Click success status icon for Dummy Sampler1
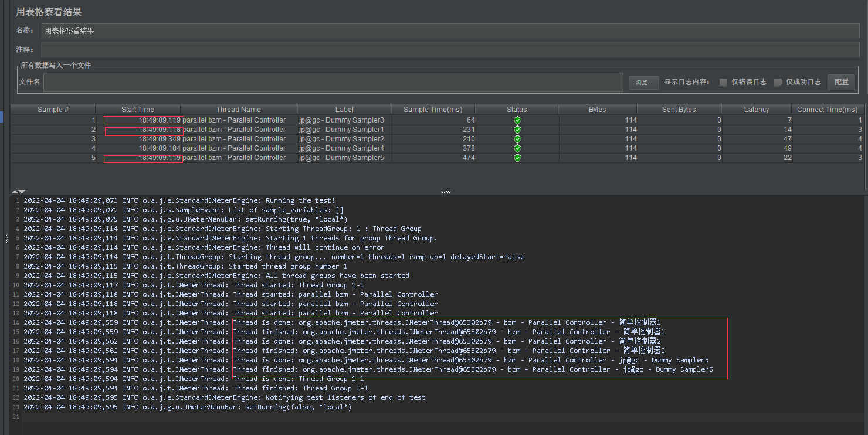The height and width of the screenshot is (435, 868). click(x=517, y=130)
